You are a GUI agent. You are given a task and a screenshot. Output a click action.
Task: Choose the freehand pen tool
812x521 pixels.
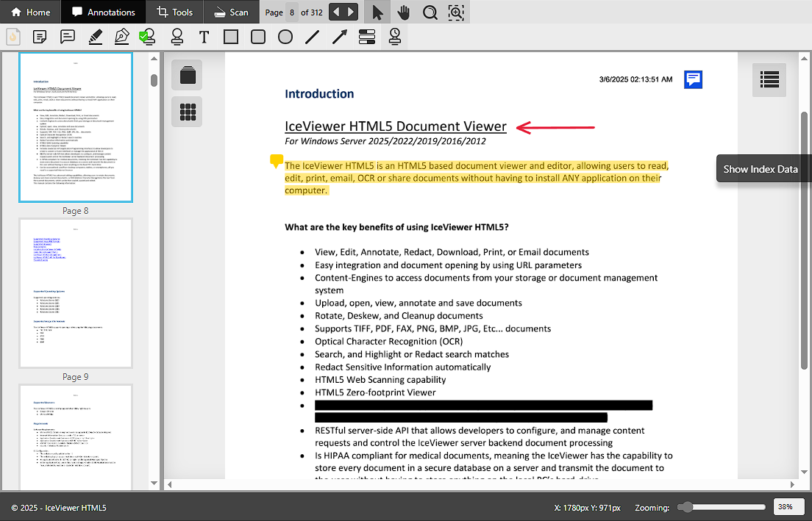(x=122, y=37)
